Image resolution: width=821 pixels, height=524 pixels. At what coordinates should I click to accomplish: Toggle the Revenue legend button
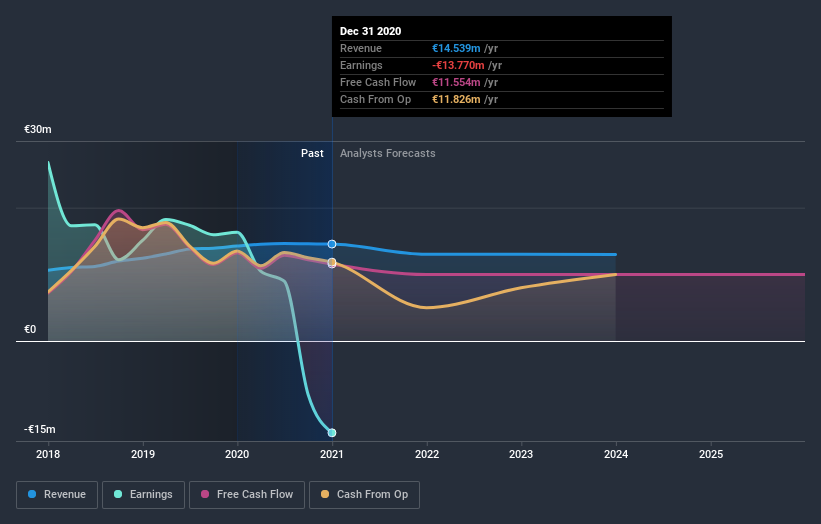tap(57, 495)
